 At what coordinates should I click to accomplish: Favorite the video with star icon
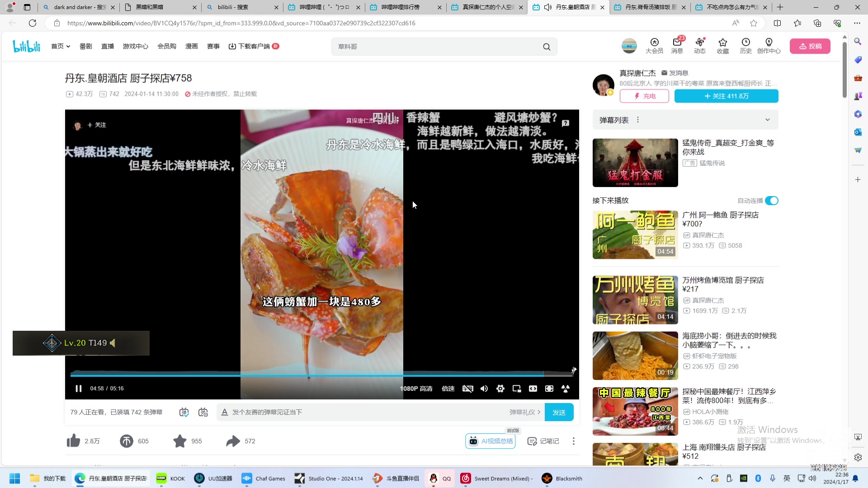coord(180,441)
